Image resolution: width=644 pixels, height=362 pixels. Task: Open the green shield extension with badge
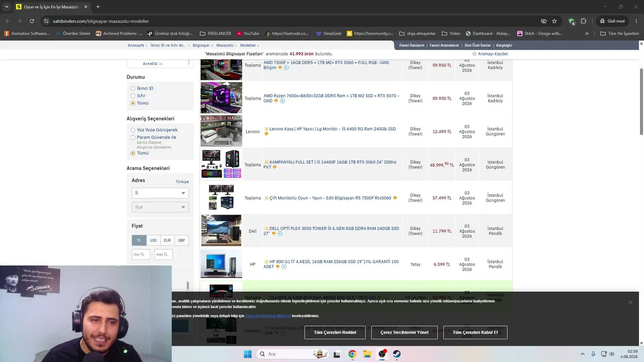pyautogui.click(x=572, y=21)
